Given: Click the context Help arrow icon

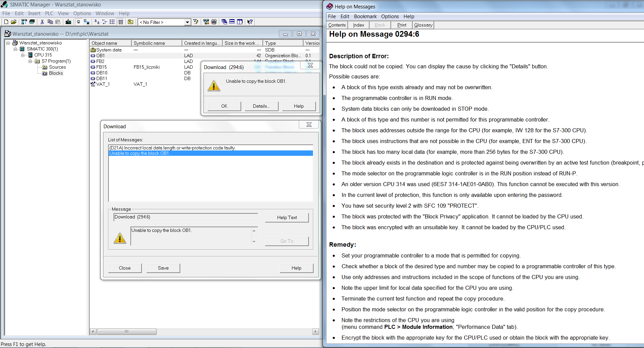Looking at the screenshot, I should [250, 22].
